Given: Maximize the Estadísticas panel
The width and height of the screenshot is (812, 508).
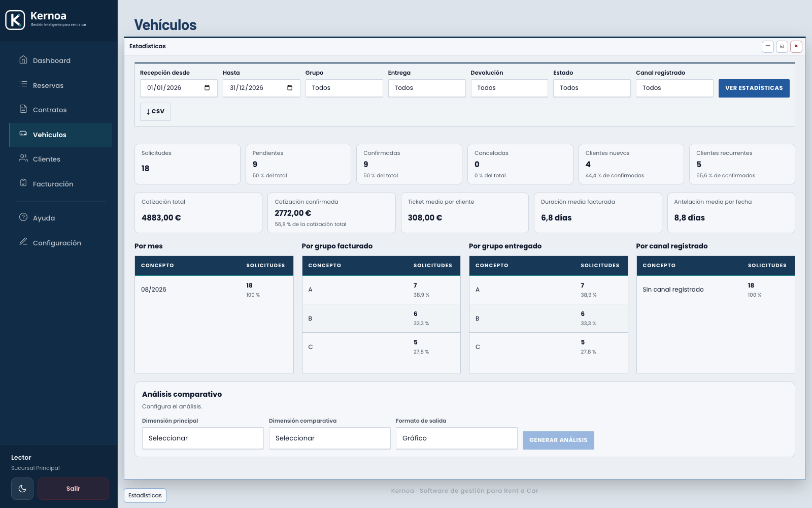Looking at the screenshot, I should click(x=782, y=46).
